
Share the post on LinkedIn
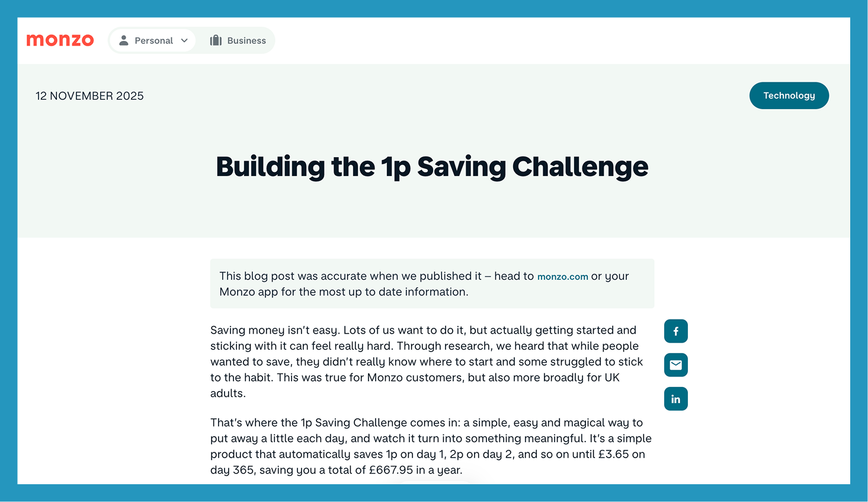[x=675, y=399]
